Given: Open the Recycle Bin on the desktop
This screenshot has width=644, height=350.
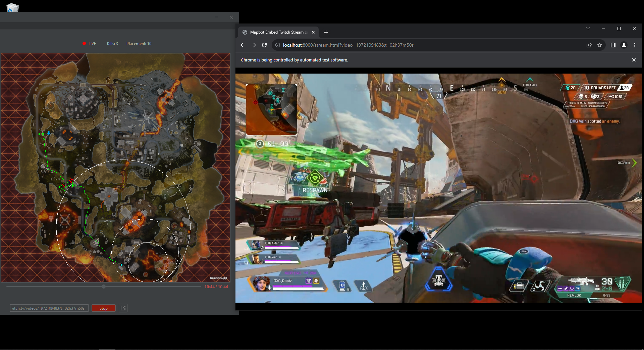Looking at the screenshot, I should (x=13, y=7).
